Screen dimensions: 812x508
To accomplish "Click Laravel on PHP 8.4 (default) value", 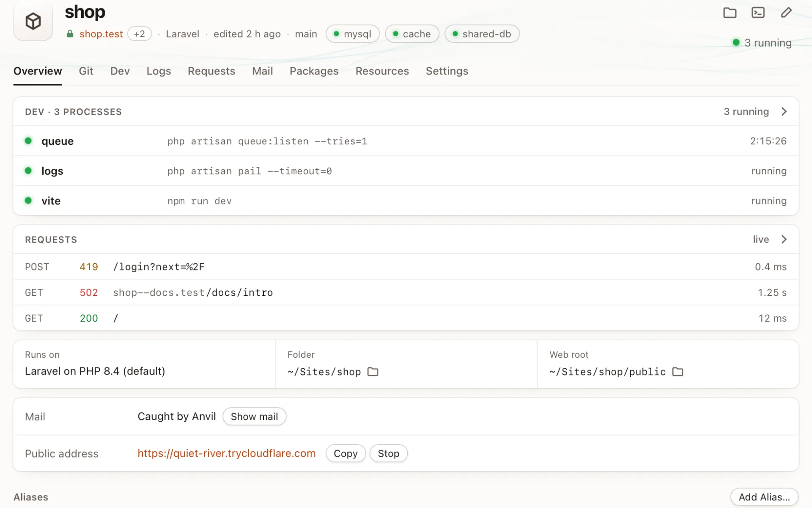I will pos(95,371).
